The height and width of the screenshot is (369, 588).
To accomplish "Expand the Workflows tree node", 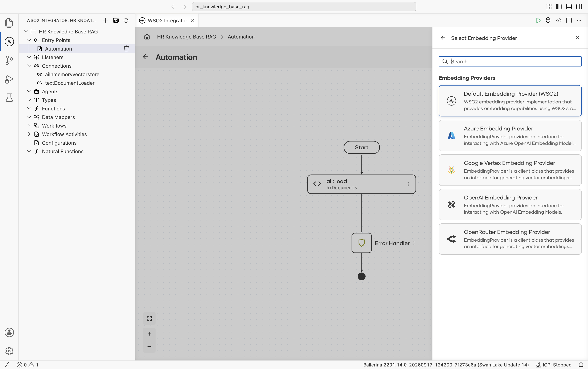I will 29,126.
